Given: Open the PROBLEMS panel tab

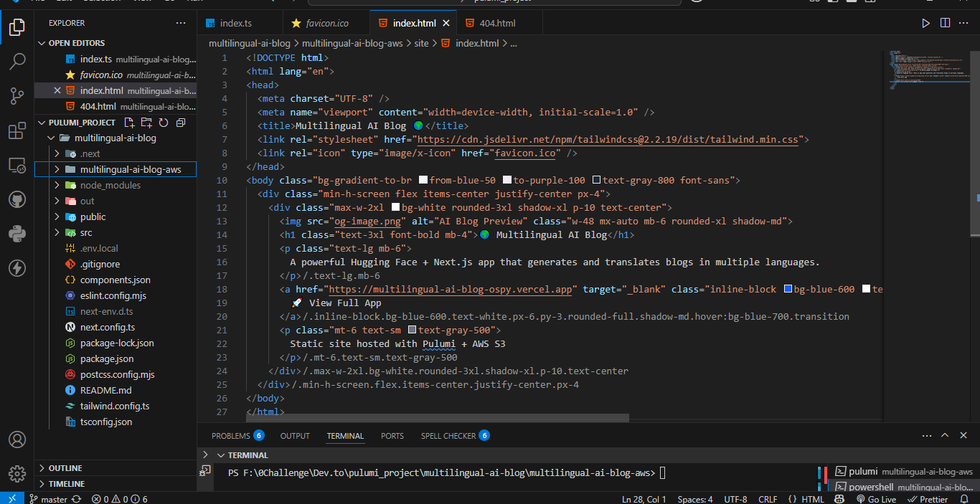Looking at the screenshot, I should (x=237, y=435).
